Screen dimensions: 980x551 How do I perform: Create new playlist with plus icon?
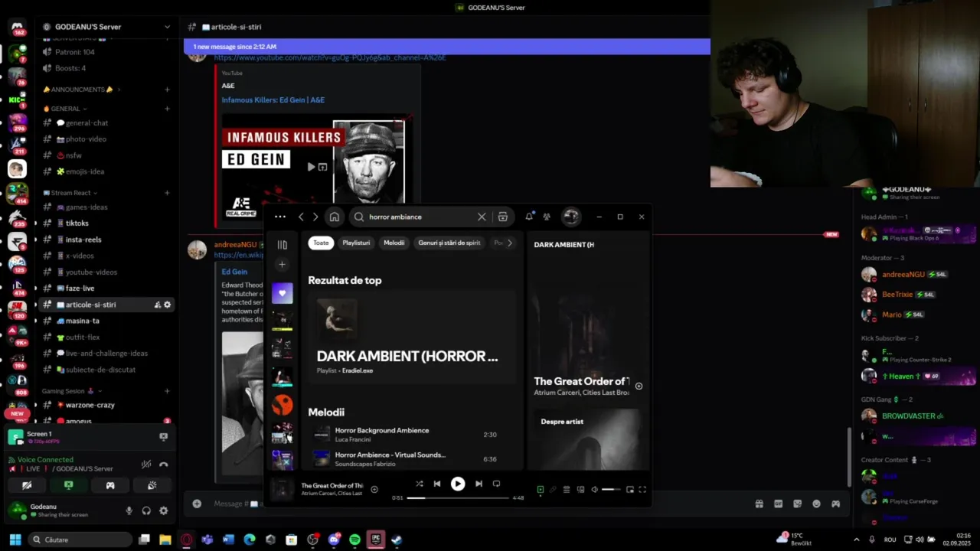coord(282,265)
